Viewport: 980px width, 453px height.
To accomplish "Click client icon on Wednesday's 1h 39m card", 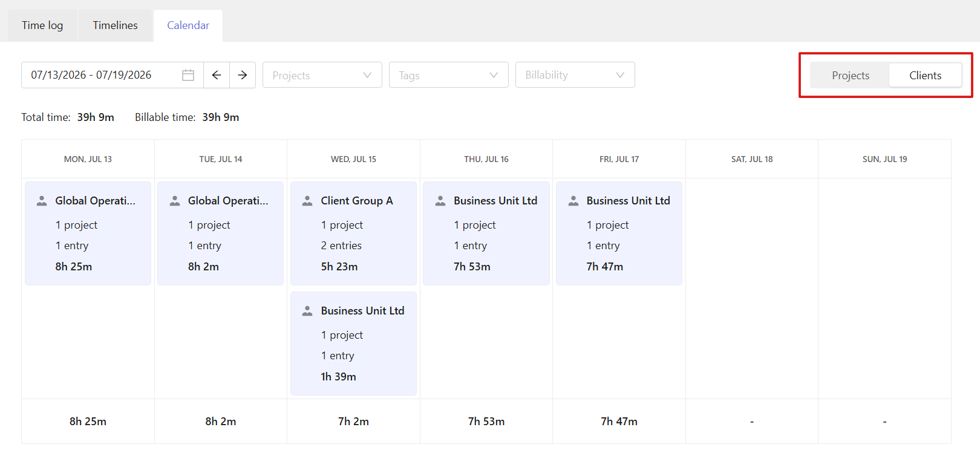I will (307, 311).
